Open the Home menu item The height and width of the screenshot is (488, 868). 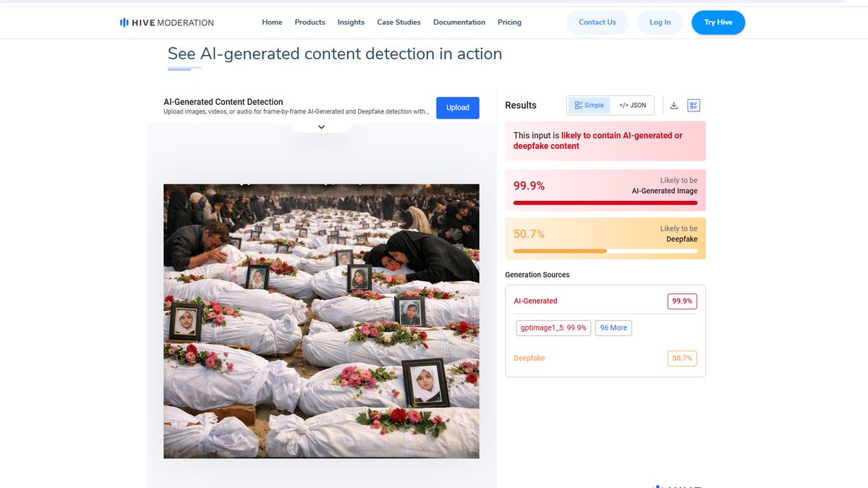pyautogui.click(x=272, y=22)
